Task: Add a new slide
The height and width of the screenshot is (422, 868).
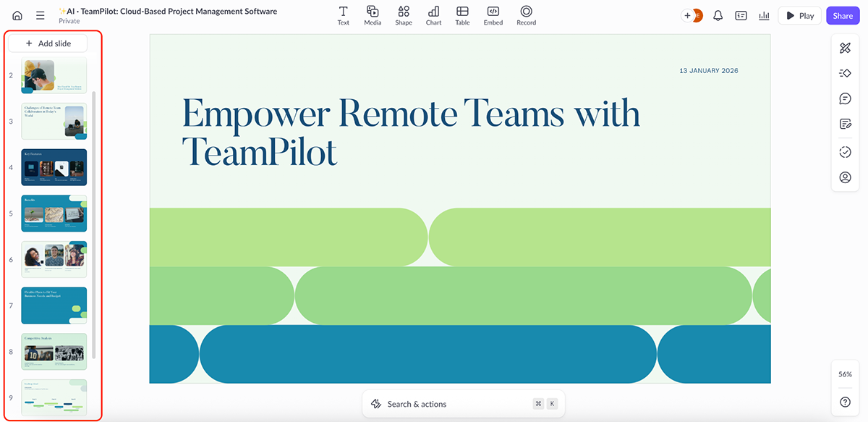Action: click(48, 43)
